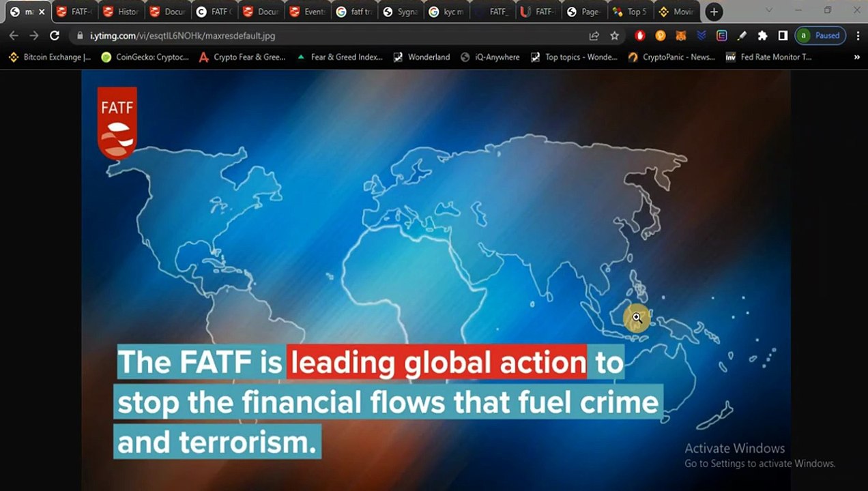Open CoinGecko: Cryptoc... bookmark
Image resolution: width=868 pixels, height=491 pixels.
[145, 57]
